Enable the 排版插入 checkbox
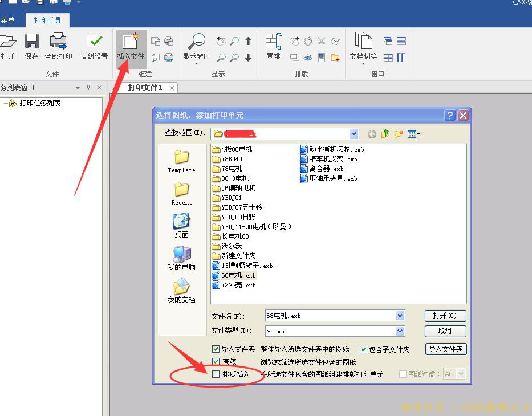 (216, 374)
